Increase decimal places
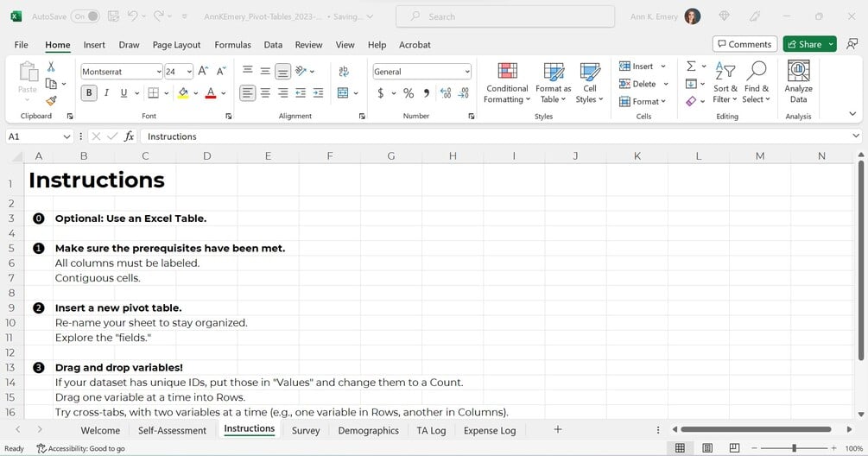Image resolution: width=868 pixels, height=456 pixels. [x=446, y=93]
